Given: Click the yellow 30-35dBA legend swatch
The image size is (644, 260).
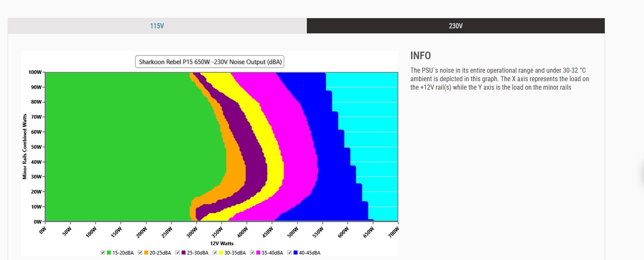Looking at the screenshot, I should coord(221,253).
